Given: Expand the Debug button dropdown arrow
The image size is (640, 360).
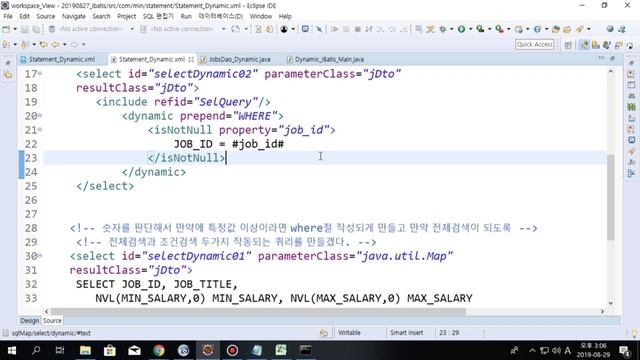Looking at the screenshot, I should click(x=451, y=29).
